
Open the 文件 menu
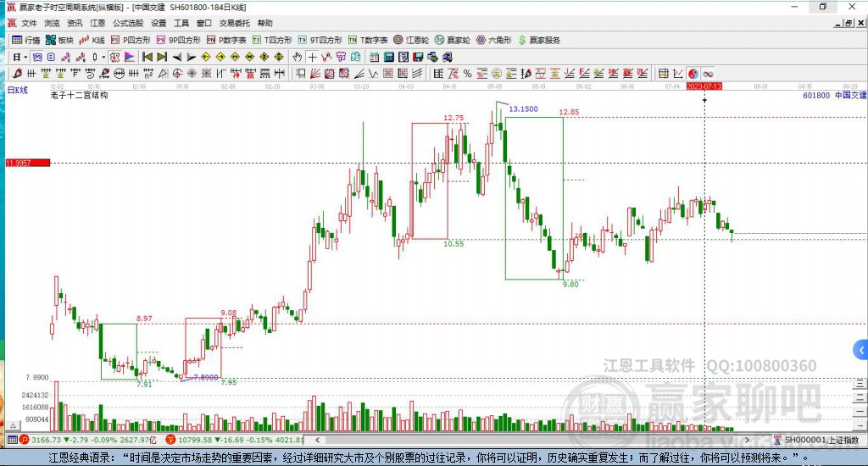[x=29, y=23]
